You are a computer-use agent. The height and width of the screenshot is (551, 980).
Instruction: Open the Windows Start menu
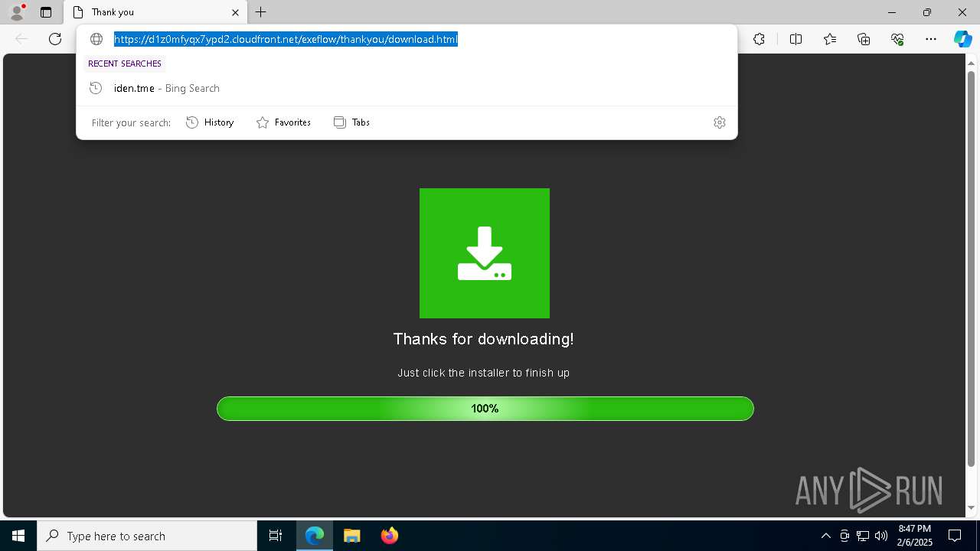pos(18,536)
